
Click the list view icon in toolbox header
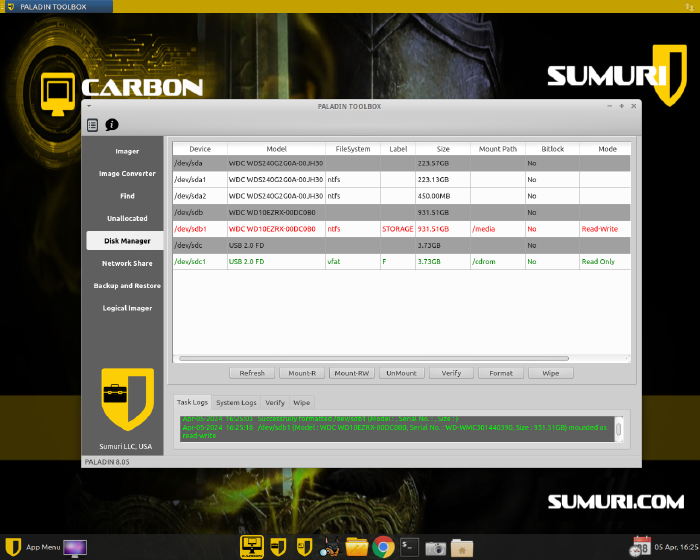tap(93, 125)
